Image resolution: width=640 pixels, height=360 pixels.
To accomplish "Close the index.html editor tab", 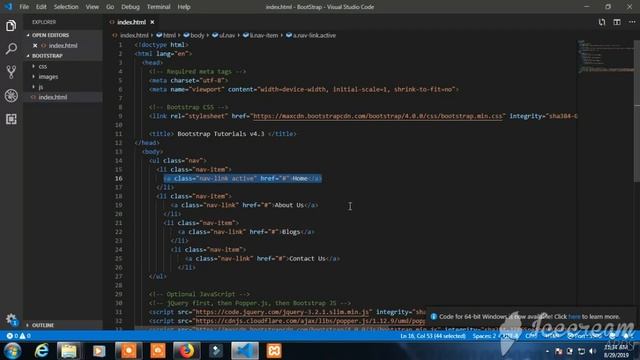I will (152, 22).
